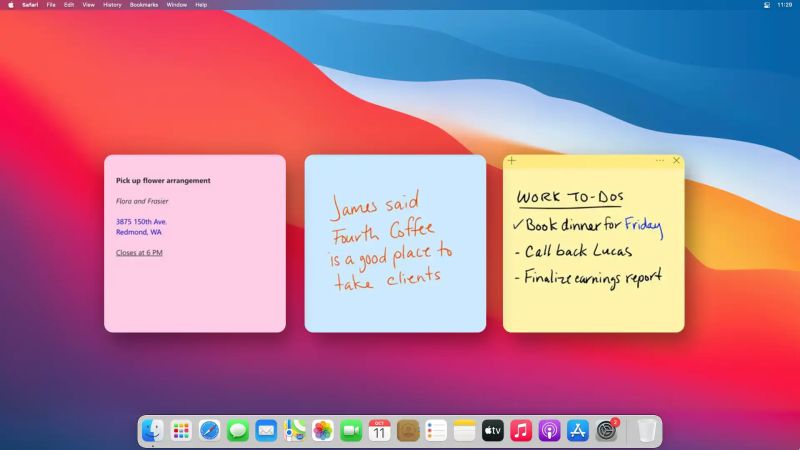Open Notes app in dock
The height and width of the screenshot is (450, 800).
click(464, 431)
